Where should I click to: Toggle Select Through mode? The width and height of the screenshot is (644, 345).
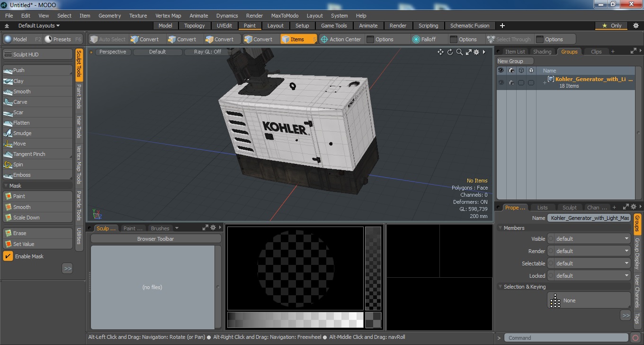coord(509,39)
